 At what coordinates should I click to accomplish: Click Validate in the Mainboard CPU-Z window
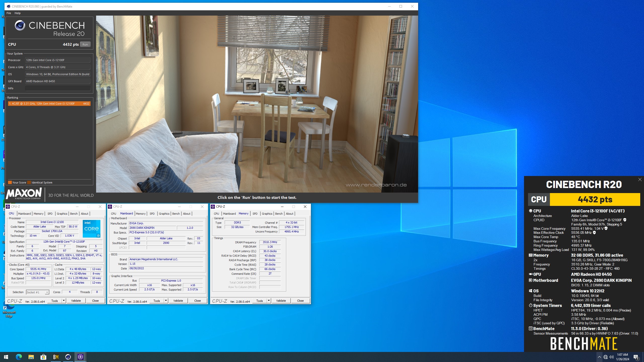pyautogui.click(x=178, y=301)
